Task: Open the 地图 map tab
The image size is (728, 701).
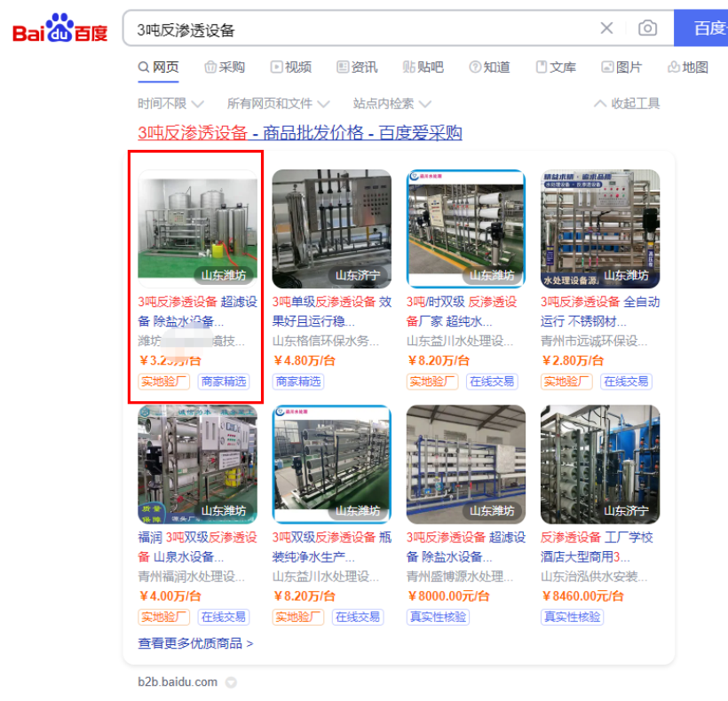Action: [688, 67]
